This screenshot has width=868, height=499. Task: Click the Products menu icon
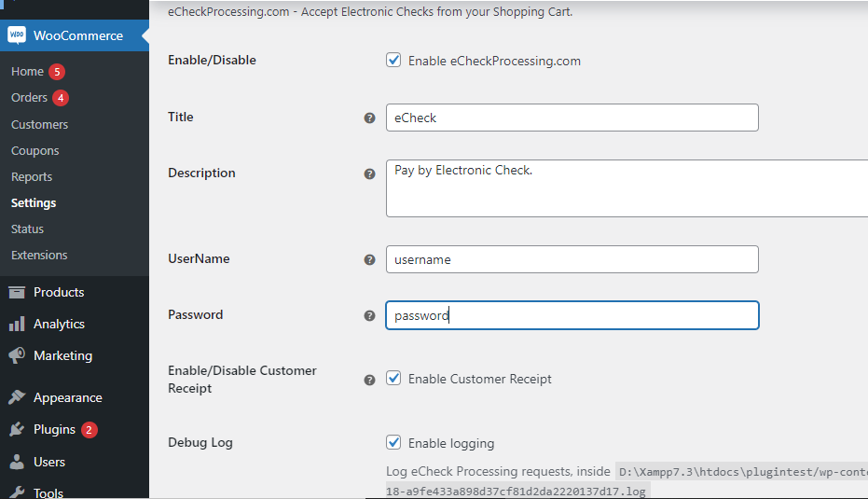[17, 292]
